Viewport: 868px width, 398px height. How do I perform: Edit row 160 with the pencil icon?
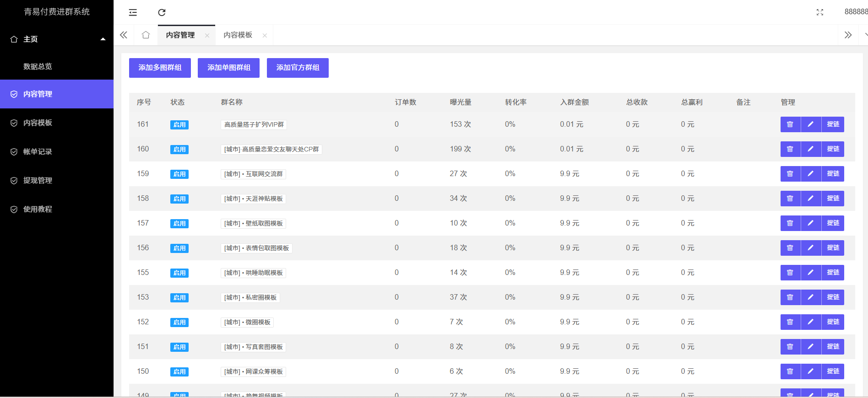click(810, 149)
